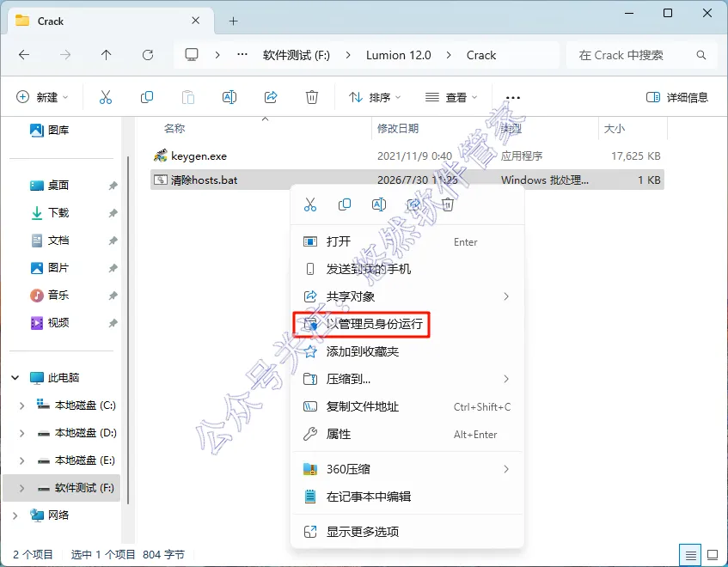Click the Rename icon in the context menu

pos(379,204)
